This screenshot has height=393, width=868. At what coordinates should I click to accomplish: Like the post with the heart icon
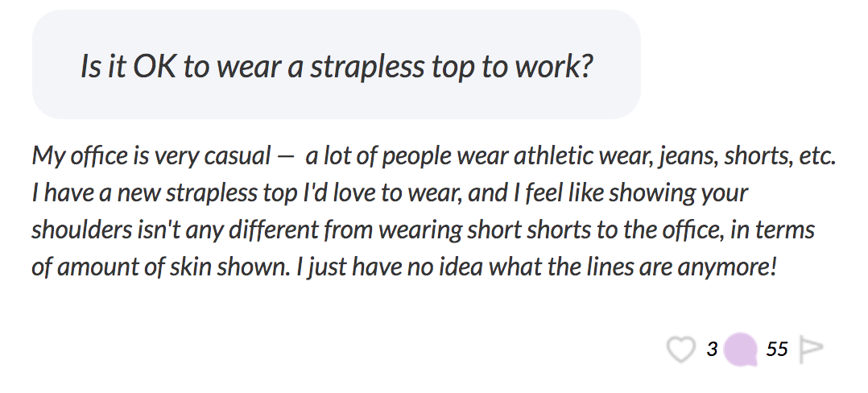680,350
